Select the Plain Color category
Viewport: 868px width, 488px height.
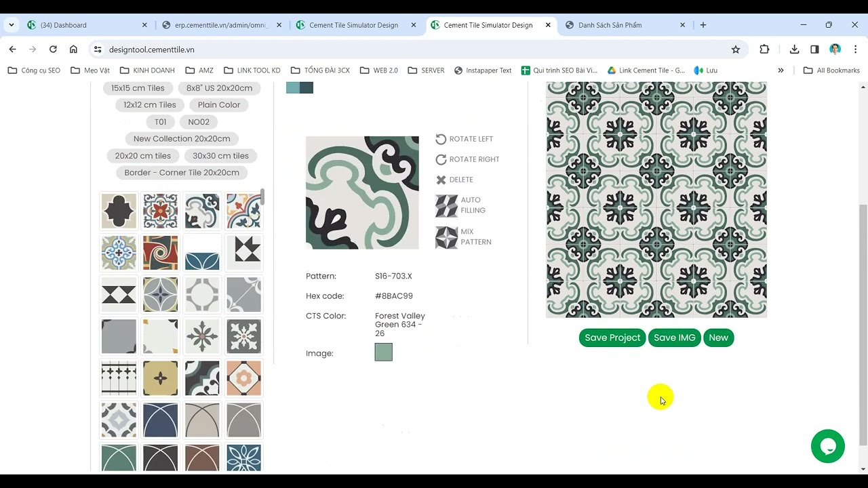coord(219,105)
